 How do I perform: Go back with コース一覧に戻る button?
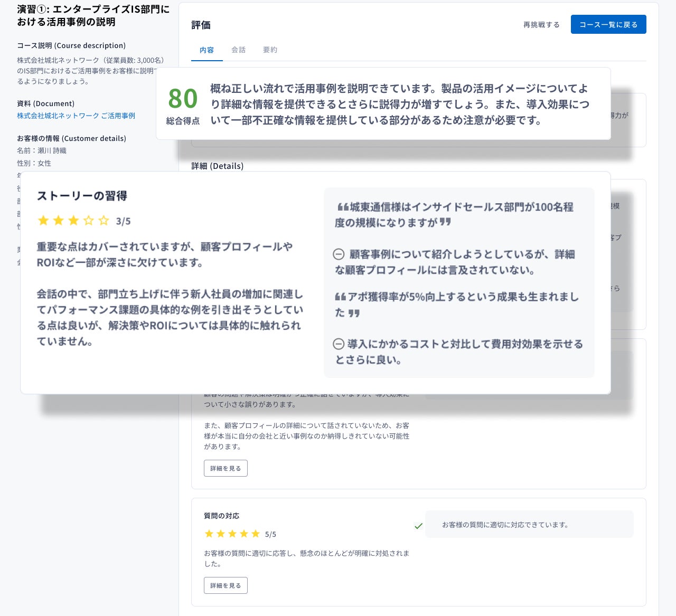coord(608,25)
